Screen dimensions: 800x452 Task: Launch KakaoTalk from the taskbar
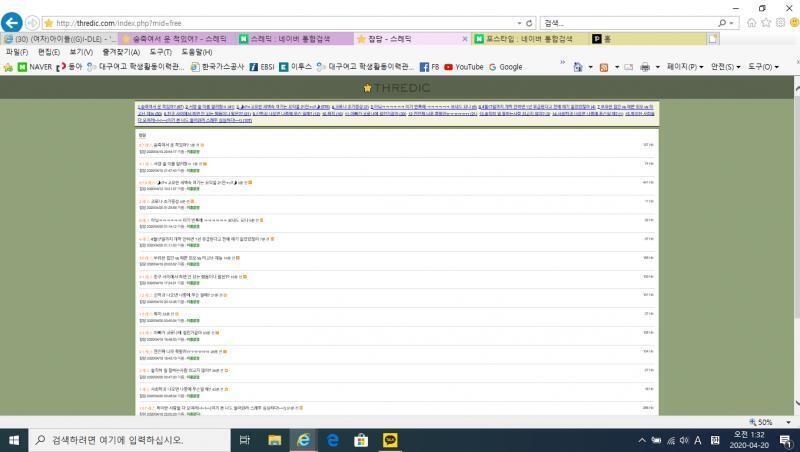pos(390,440)
